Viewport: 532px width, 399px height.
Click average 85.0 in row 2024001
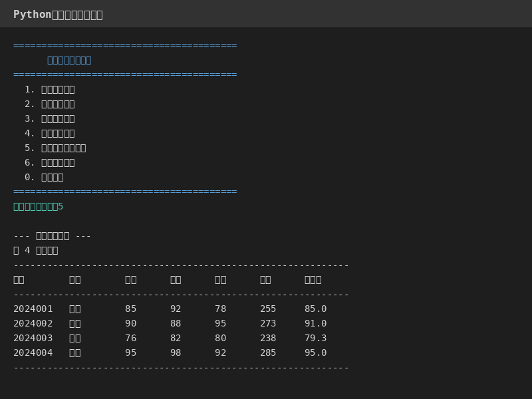click(315, 309)
